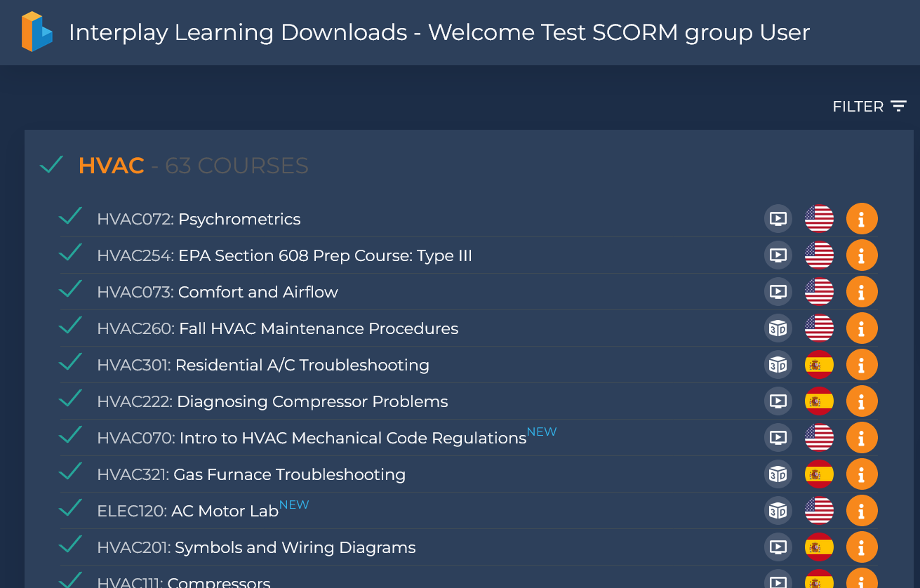
Task: Open HVAC201 Symbols and Wiring Diagrams course
Action: (256, 547)
